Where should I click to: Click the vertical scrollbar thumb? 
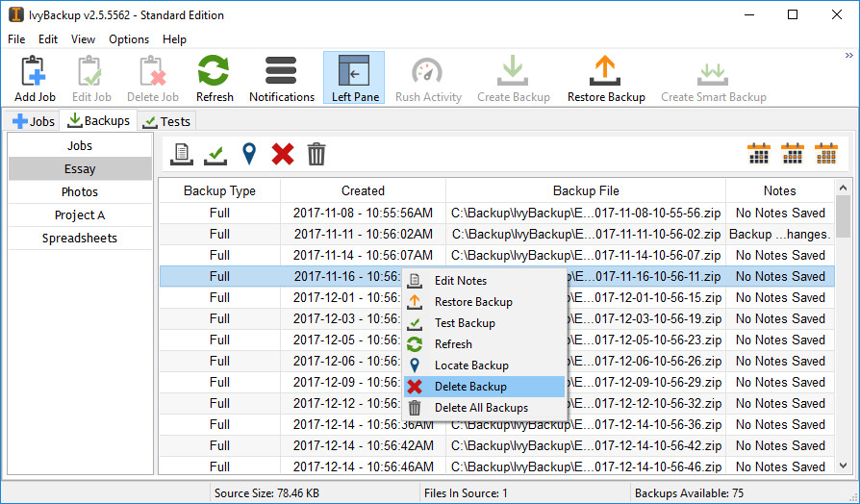(x=843, y=215)
